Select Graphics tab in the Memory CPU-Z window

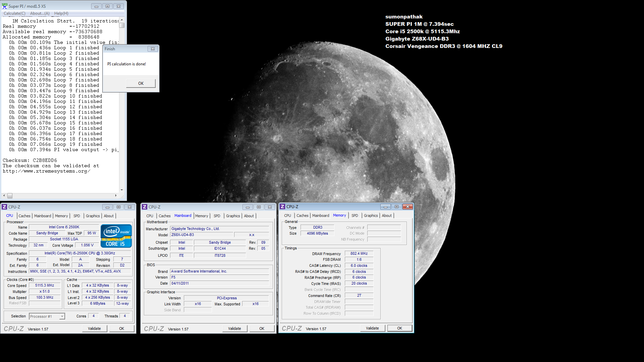(x=371, y=216)
